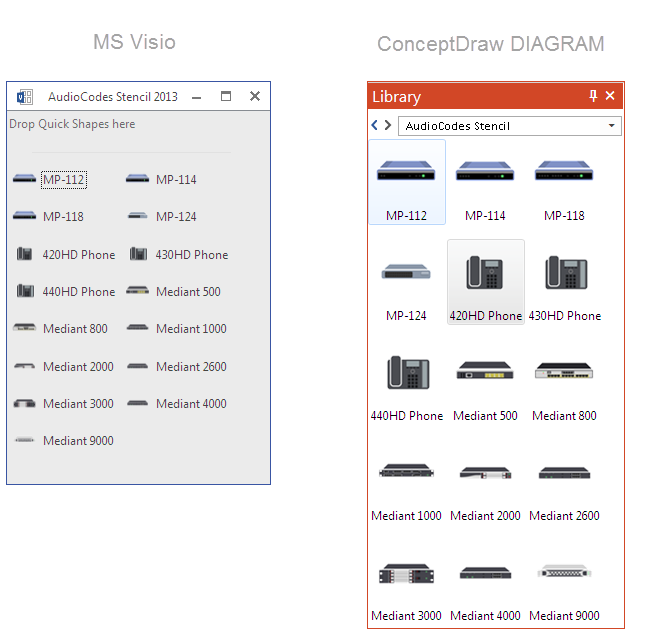Pin the Library panel
Screen dimensions: 647x636
(x=593, y=96)
